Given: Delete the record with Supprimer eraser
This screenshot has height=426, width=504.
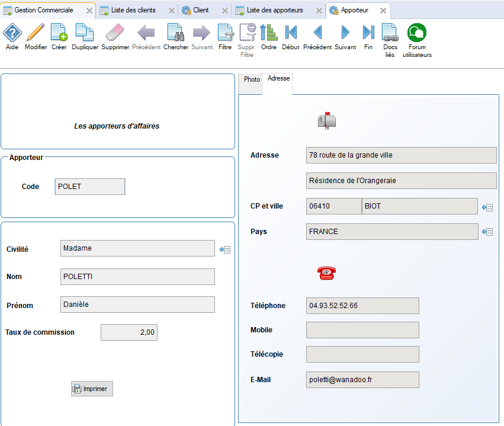Looking at the screenshot, I should click(x=115, y=33).
